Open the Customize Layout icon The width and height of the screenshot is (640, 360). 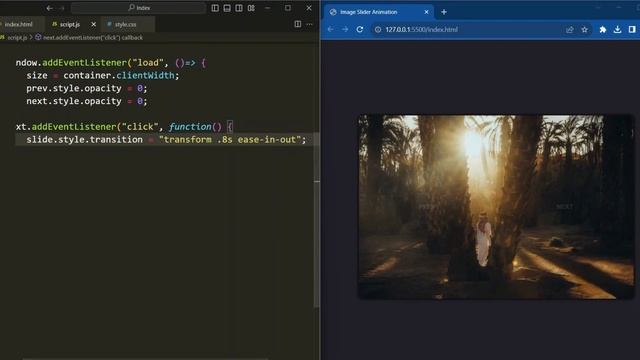point(251,8)
